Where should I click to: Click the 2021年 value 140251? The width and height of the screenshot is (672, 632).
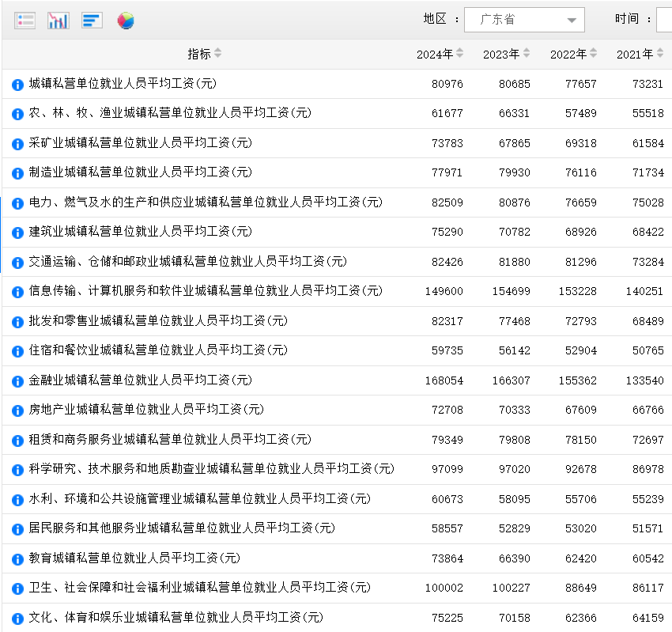[x=644, y=292]
